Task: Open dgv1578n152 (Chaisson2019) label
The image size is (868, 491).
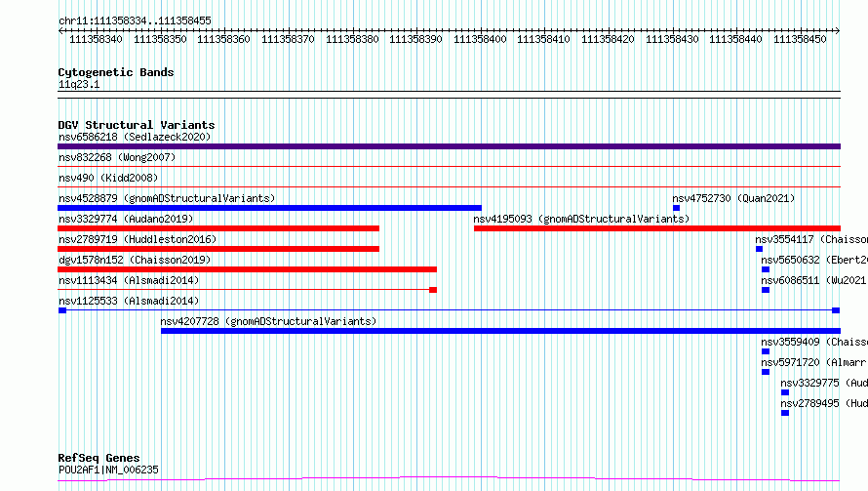Action: pyautogui.click(x=135, y=260)
